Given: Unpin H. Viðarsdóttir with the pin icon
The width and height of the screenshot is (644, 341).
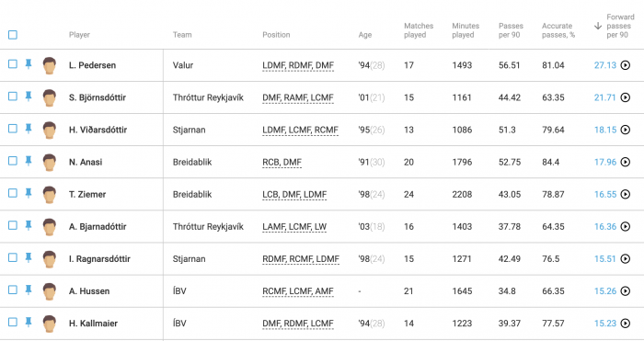Looking at the screenshot, I should tap(29, 129).
